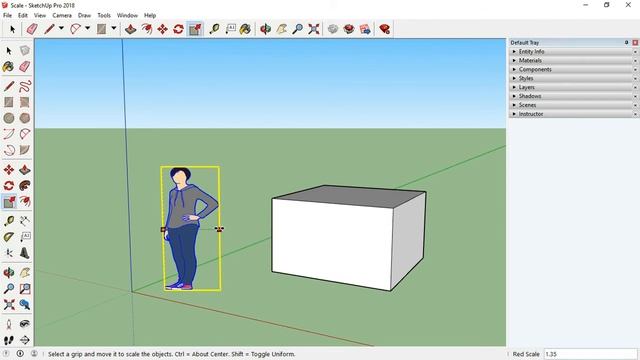This screenshot has width=640, height=360.
Task: Select the Circle tool
Action: click(9, 118)
